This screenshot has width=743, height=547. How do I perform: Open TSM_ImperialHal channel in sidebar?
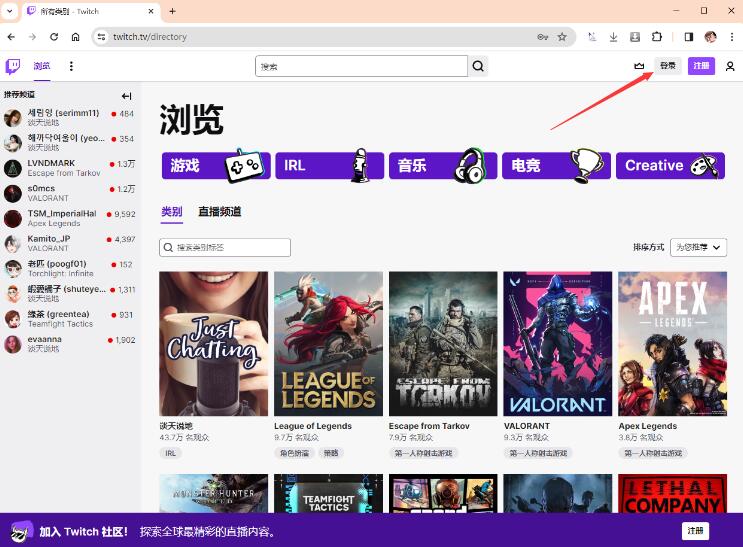pos(69,218)
